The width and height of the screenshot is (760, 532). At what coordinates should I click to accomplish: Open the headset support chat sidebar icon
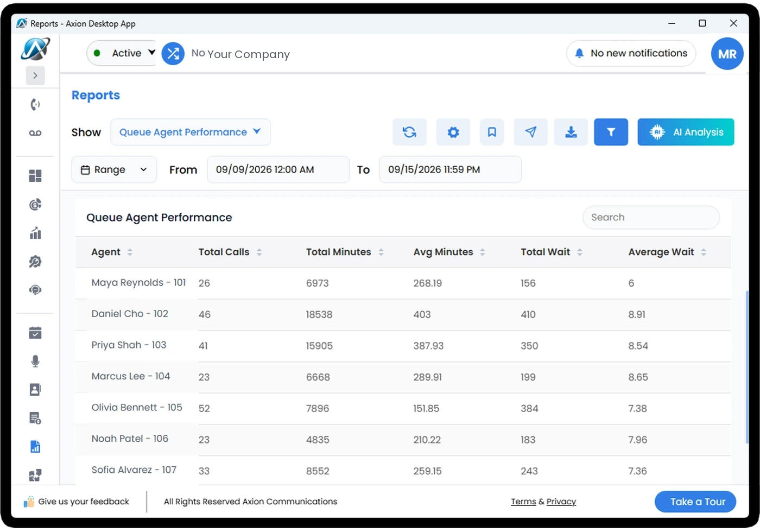coord(35,290)
